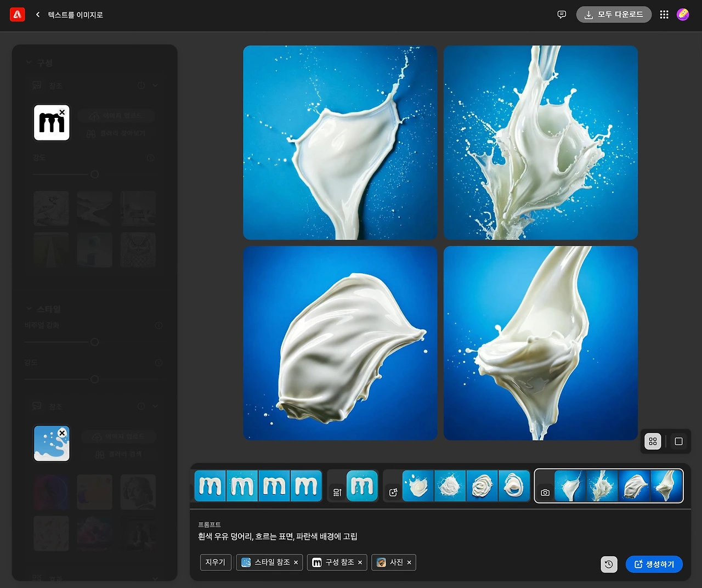Show info for style 참조

click(x=141, y=406)
